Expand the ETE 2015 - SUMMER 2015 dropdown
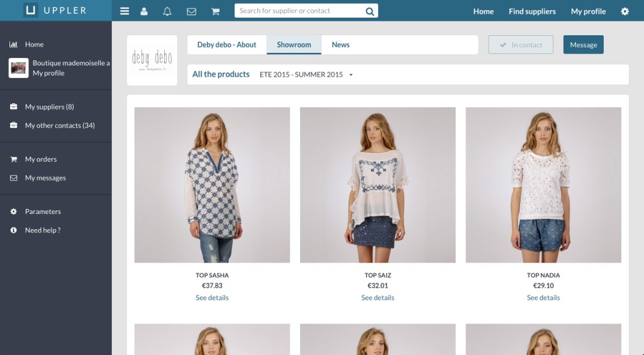This screenshot has height=355, width=644. coord(306,74)
